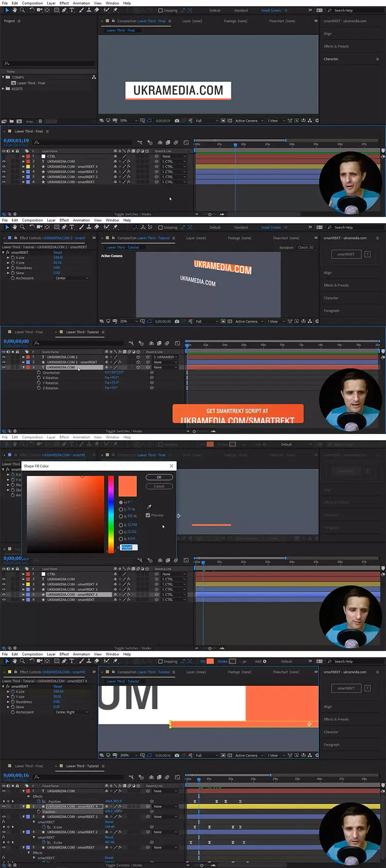386x868 pixels.
Task: Select the Zoom tool in the topmost toolbar
Action: pyautogui.click(x=23, y=10)
